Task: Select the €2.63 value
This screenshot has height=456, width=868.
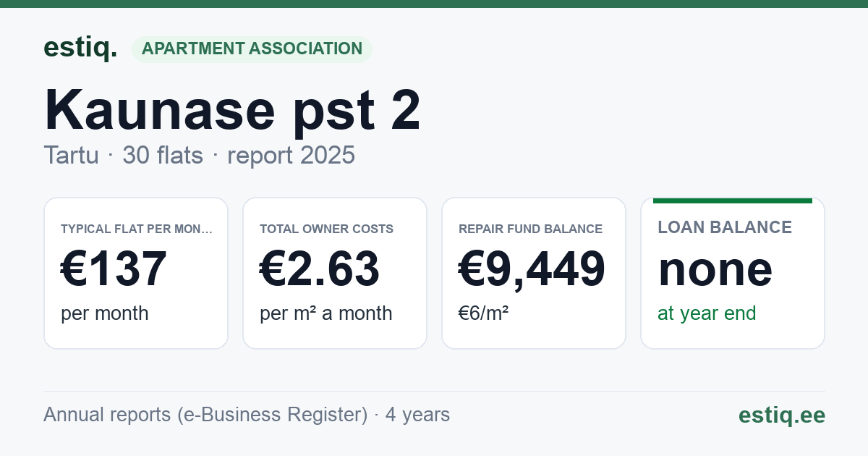Action: click(320, 269)
